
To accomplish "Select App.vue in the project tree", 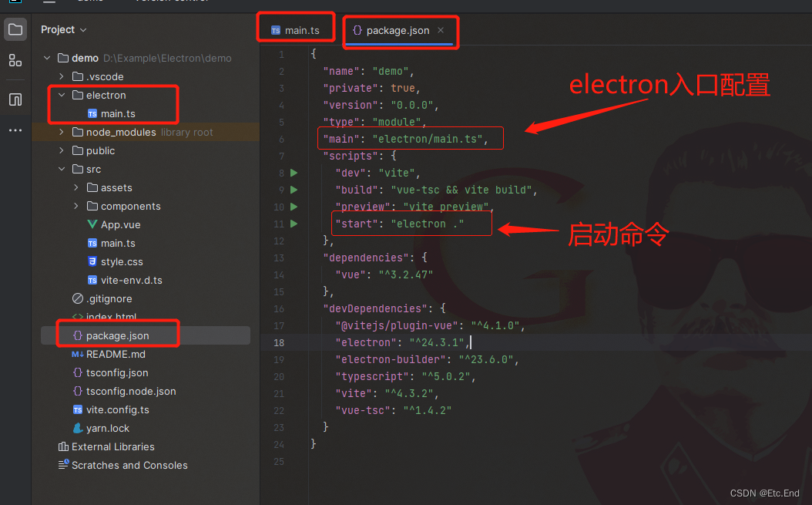I will (121, 224).
